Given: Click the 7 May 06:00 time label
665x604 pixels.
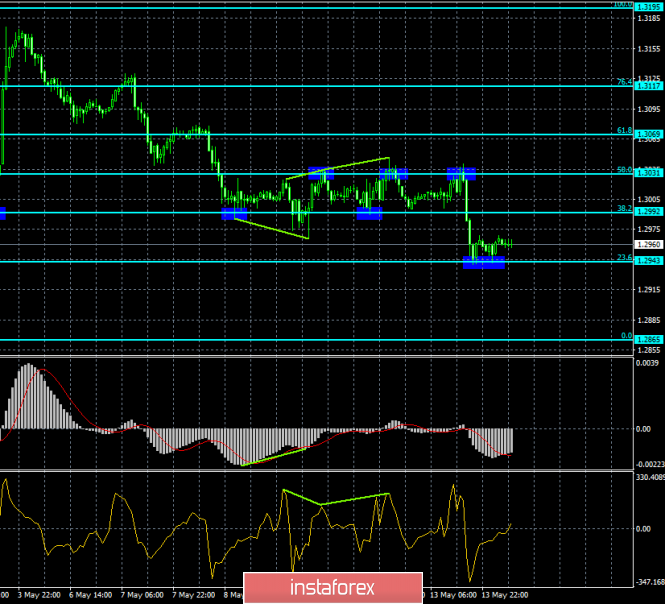Looking at the screenshot, I should pyautogui.click(x=142, y=595).
